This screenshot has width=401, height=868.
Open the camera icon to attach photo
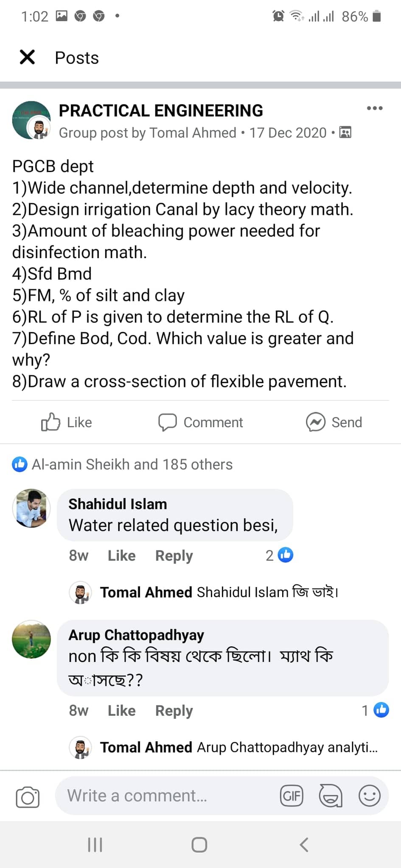(28, 797)
